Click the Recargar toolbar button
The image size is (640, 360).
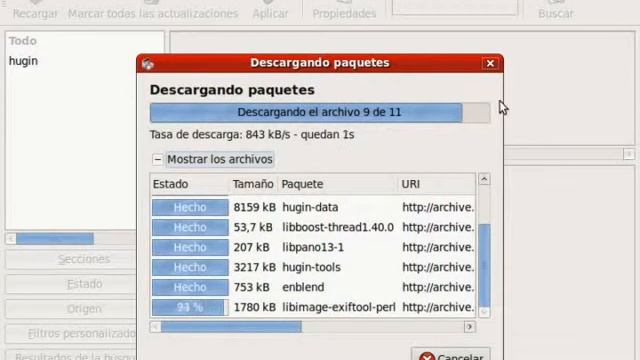coord(35,10)
